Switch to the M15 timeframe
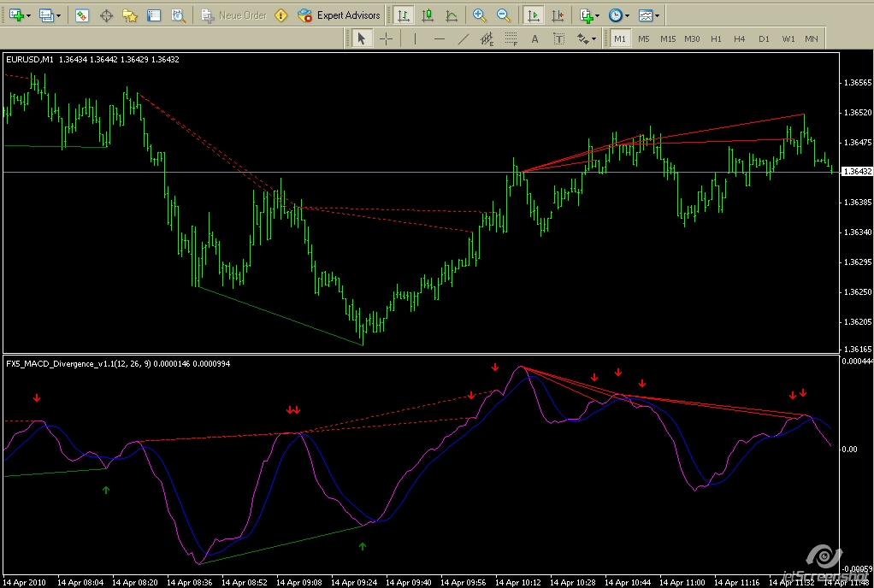874x588 pixels. tap(668, 38)
